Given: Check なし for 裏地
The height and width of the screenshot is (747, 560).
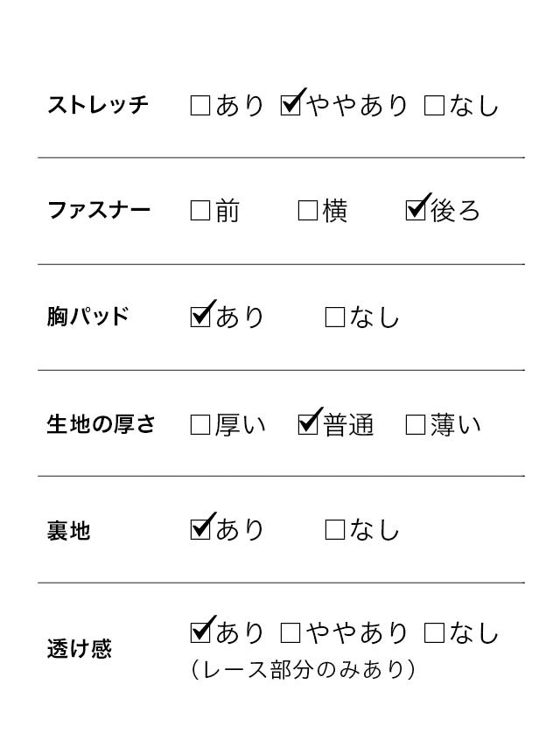Looking at the screenshot, I should point(335,529).
